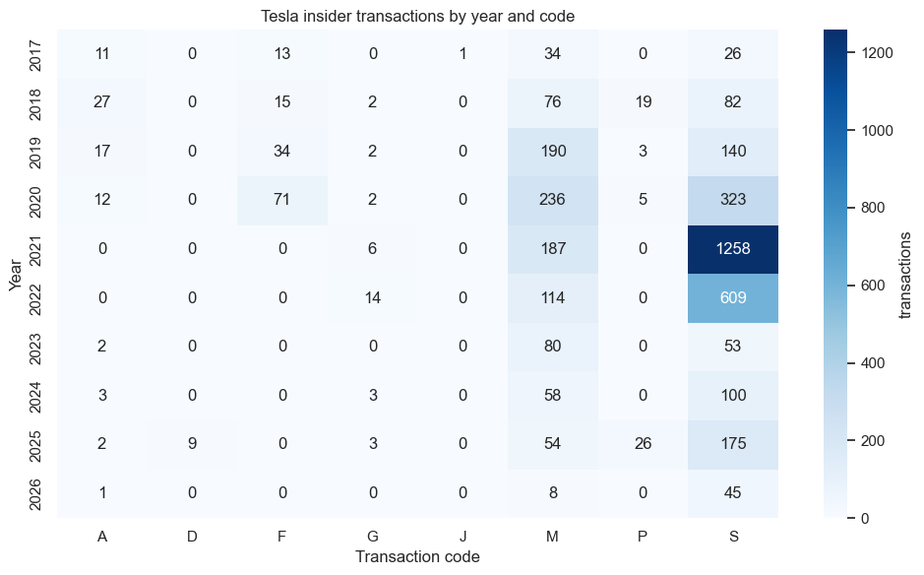Click the 1258 cell for 2021 sales
This screenshot has height=575, width=924.
pyautogui.click(x=731, y=250)
